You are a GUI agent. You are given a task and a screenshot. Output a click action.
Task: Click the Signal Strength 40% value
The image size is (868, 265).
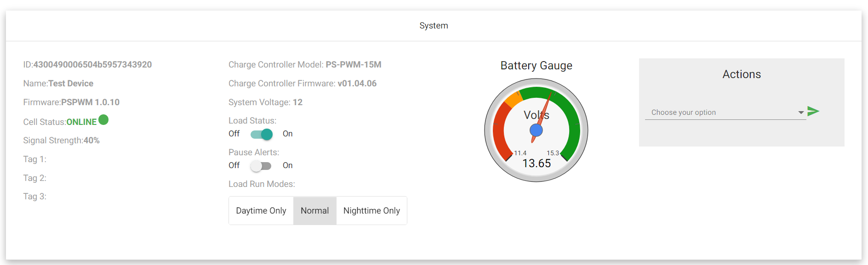[x=91, y=141]
